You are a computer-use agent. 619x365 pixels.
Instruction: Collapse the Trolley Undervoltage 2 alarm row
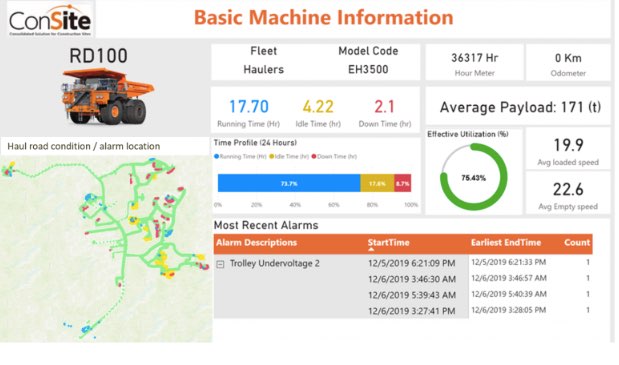pos(220,264)
